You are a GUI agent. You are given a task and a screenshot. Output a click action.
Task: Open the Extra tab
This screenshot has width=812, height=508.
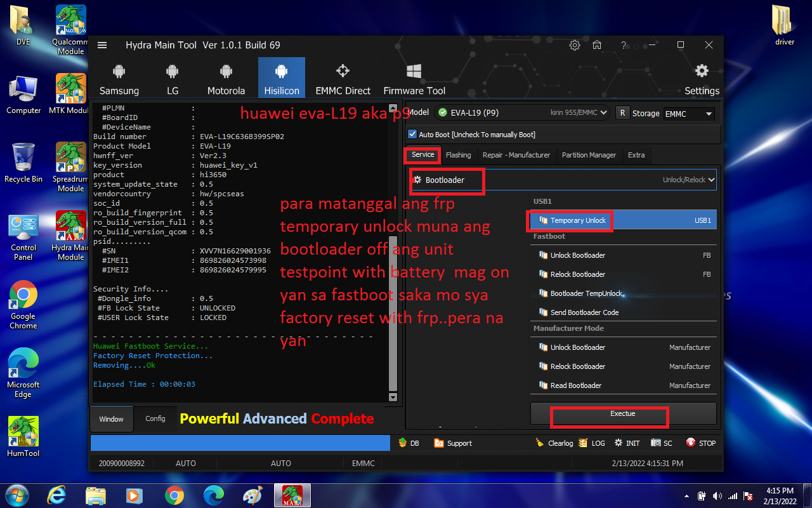point(636,155)
